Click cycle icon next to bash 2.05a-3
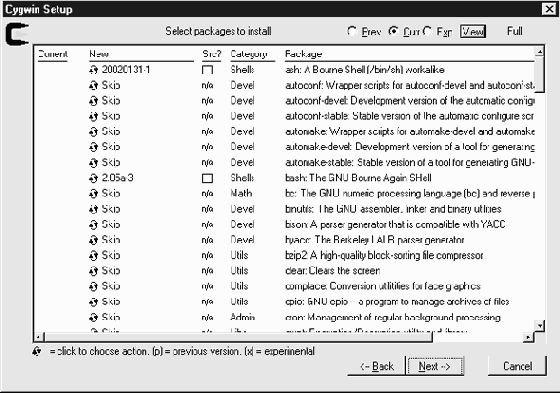The width and height of the screenshot is (560, 393). (x=93, y=178)
